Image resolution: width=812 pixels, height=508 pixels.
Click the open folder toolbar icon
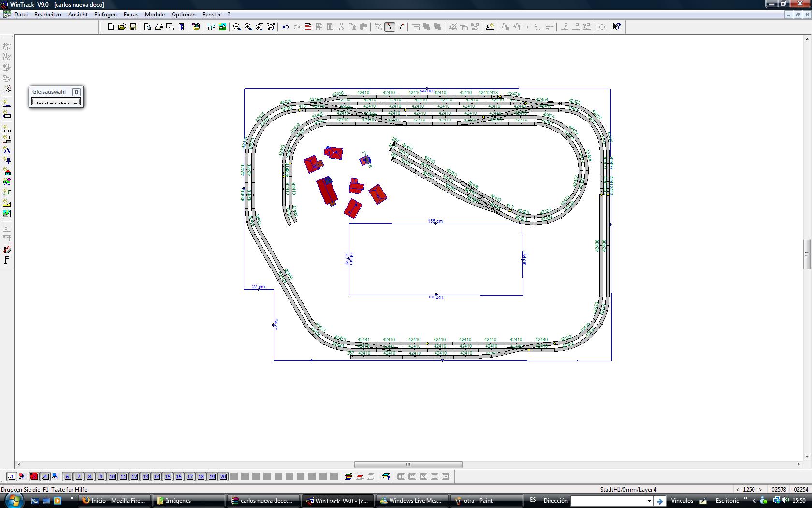[x=122, y=27]
